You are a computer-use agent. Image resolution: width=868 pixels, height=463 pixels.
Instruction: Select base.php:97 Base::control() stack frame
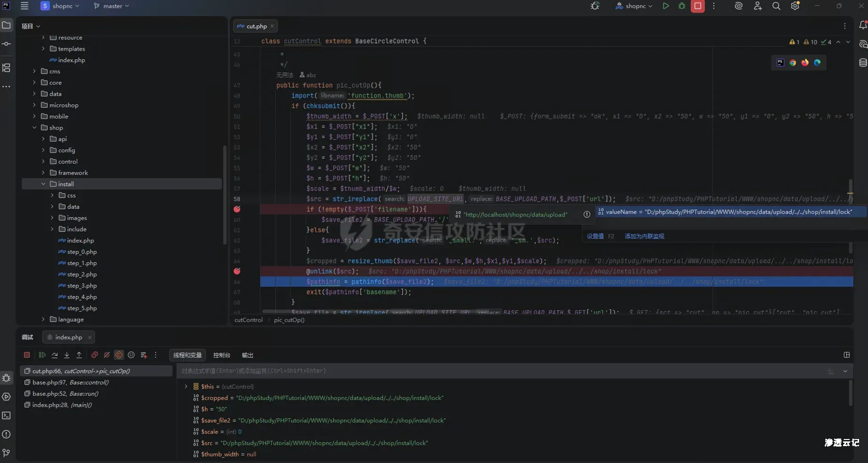[70, 383]
